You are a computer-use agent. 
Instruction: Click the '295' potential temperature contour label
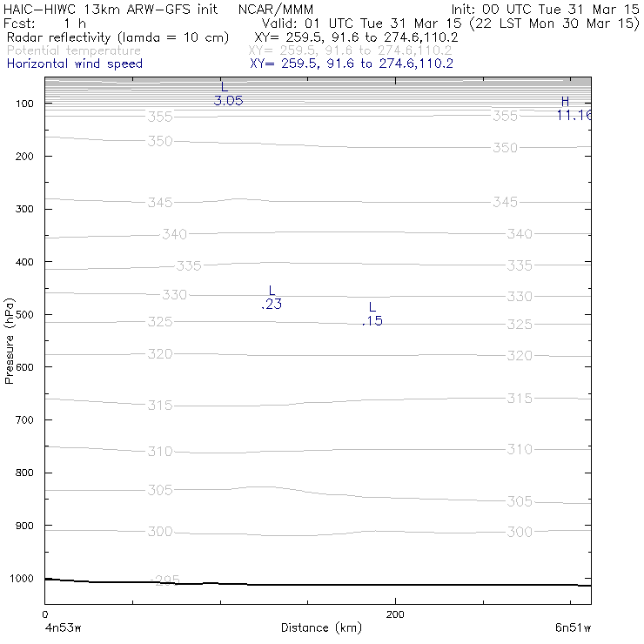(166, 580)
